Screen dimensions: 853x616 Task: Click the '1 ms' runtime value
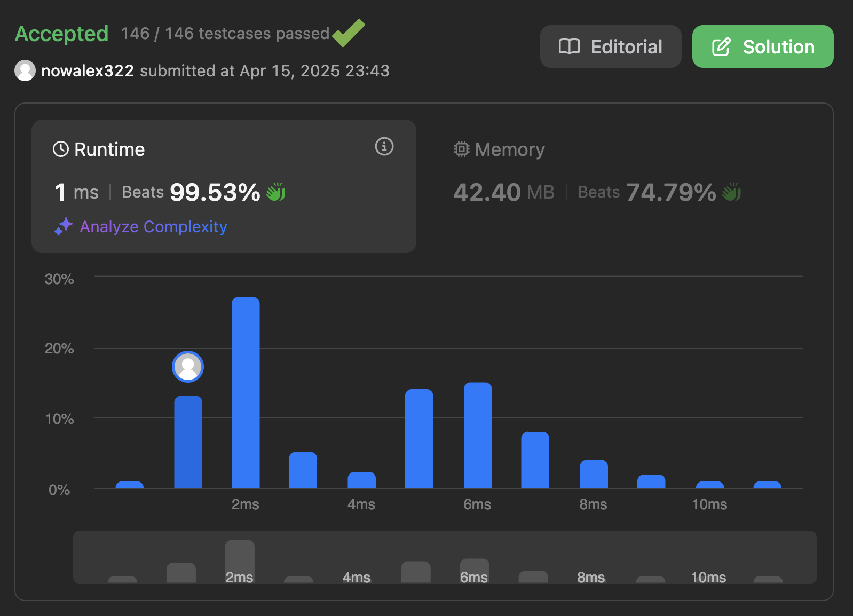click(76, 192)
